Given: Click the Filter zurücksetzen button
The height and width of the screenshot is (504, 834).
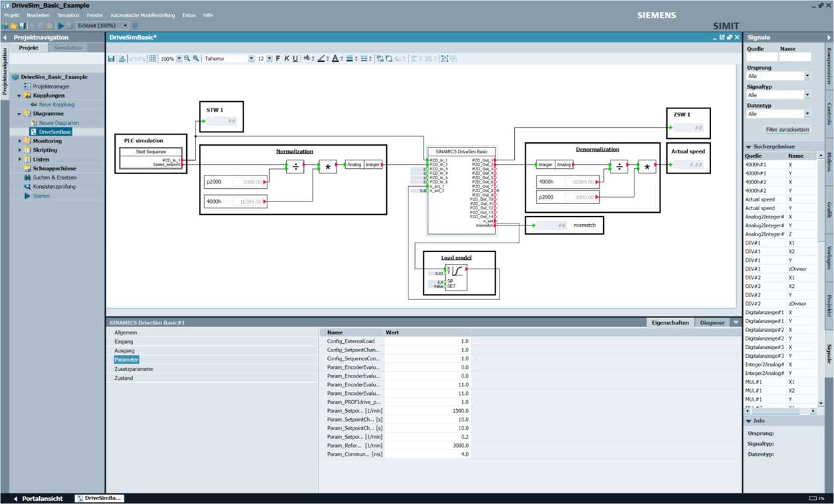Looking at the screenshot, I should pos(787,130).
